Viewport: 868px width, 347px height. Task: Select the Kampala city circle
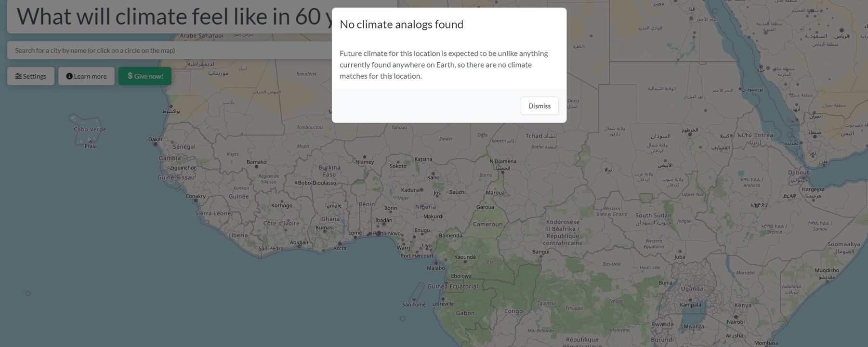click(x=690, y=299)
